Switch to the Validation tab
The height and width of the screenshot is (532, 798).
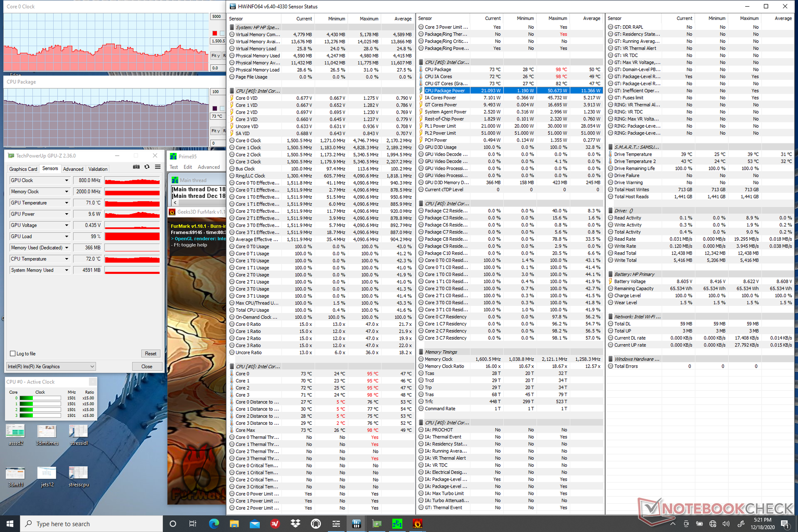coord(98,169)
